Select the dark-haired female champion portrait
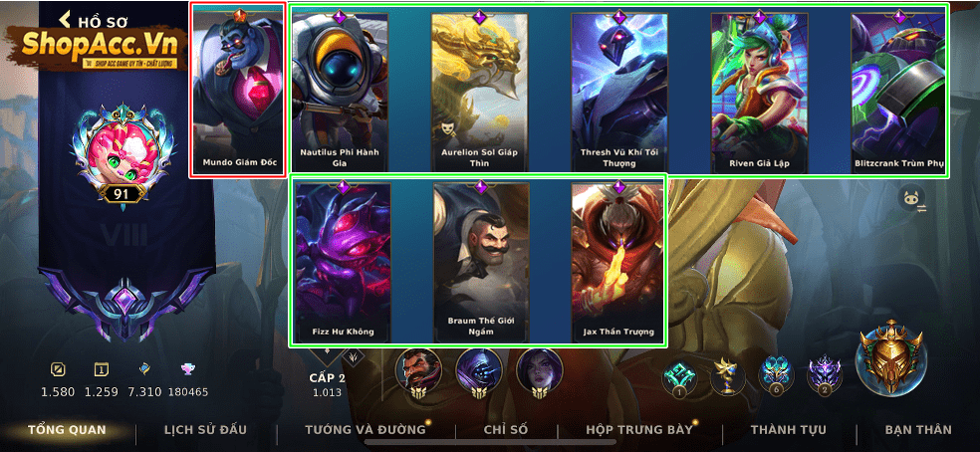The height and width of the screenshot is (452, 980). coord(540,372)
